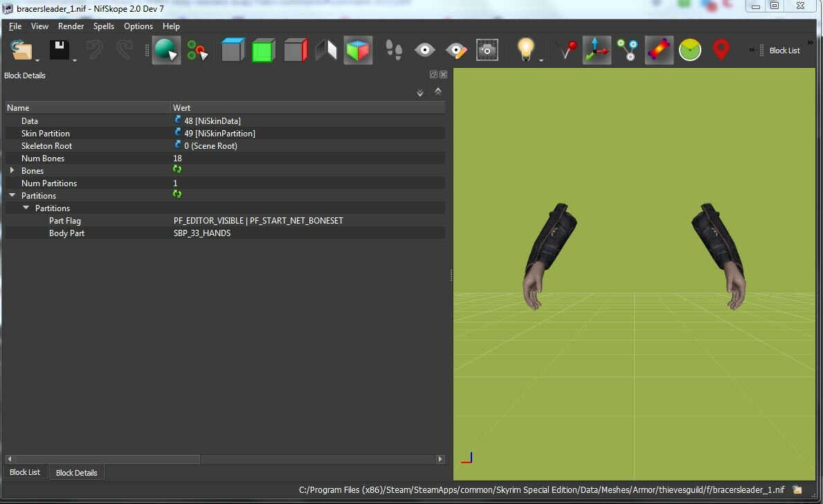
Task: Switch to Top view cube
Action: (233, 50)
